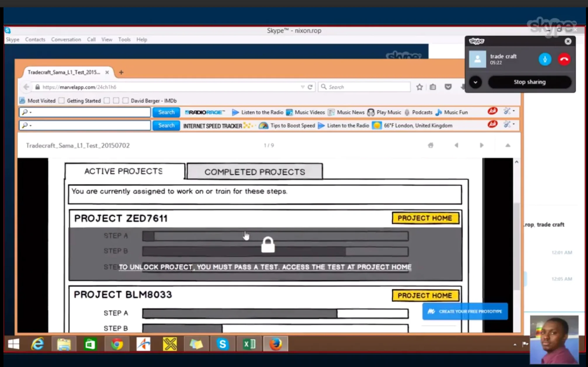The width and height of the screenshot is (588, 367).
Task: Click first Listen to the Radio on RadioRage toolbar
Action: pyautogui.click(x=258, y=112)
